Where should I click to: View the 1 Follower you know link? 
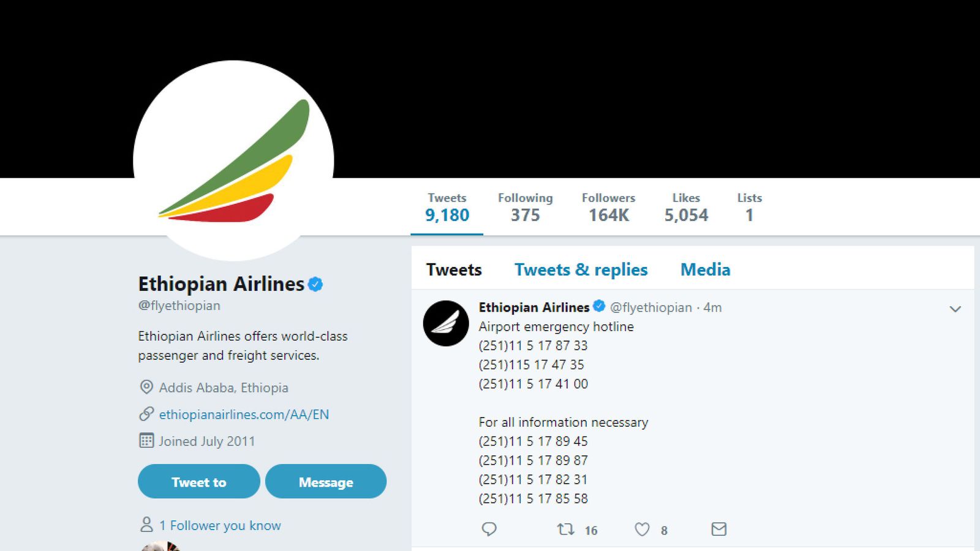click(220, 525)
